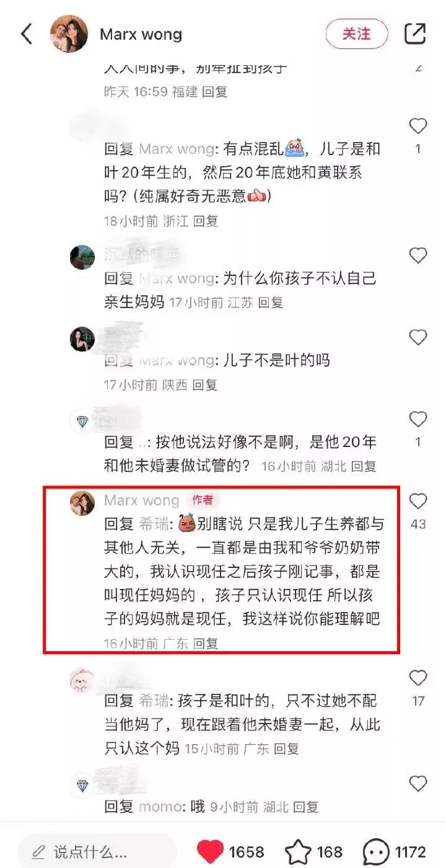Viewport: 446px width, 868px height.
Task: Like the 18小时前 浙江 comment
Action: coord(418,126)
